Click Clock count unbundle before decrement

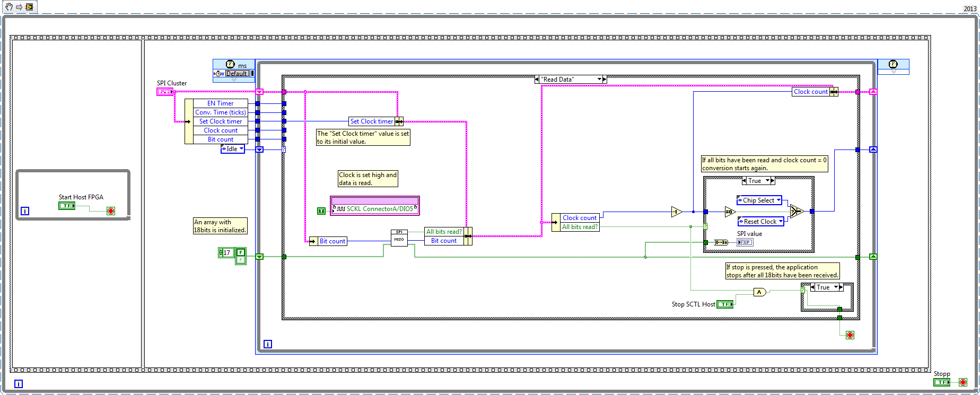point(580,218)
